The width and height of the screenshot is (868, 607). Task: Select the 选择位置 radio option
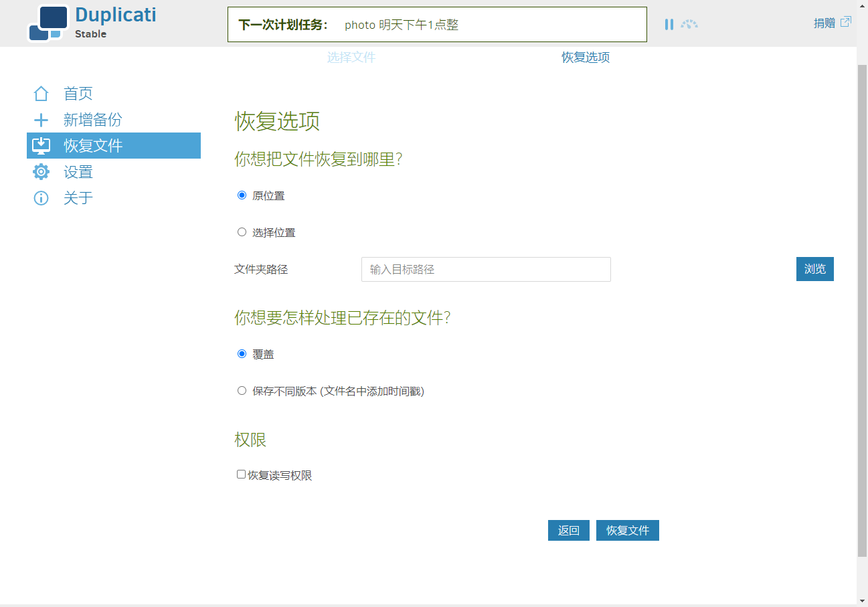tap(242, 232)
